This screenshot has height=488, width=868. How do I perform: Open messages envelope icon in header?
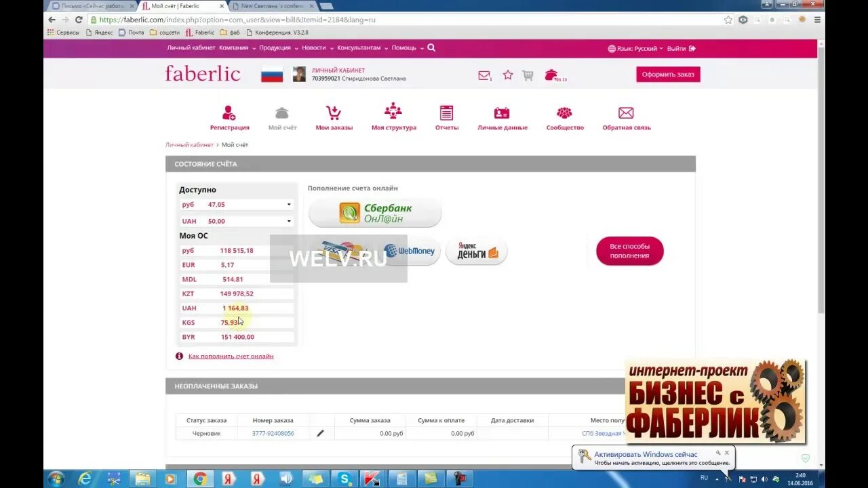[484, 75]
